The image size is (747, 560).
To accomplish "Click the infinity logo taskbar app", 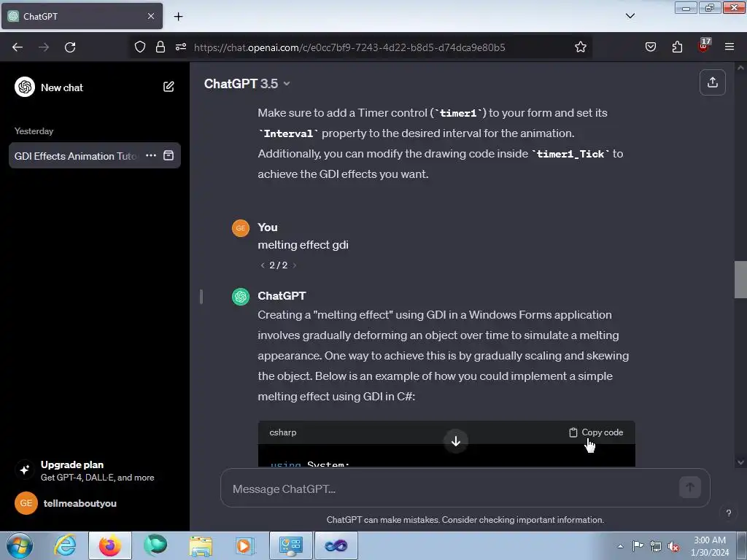I will tap(336, 545).
